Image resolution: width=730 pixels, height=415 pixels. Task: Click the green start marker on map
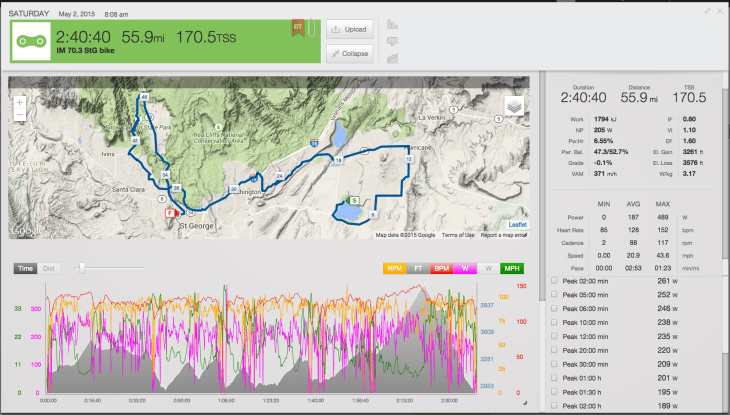(x=352, y=200)
